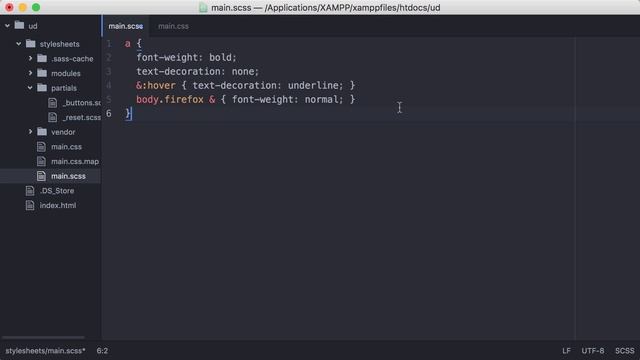Select the ud project folder label
This screenshot has width=640, height=360.
pos(33,26)
